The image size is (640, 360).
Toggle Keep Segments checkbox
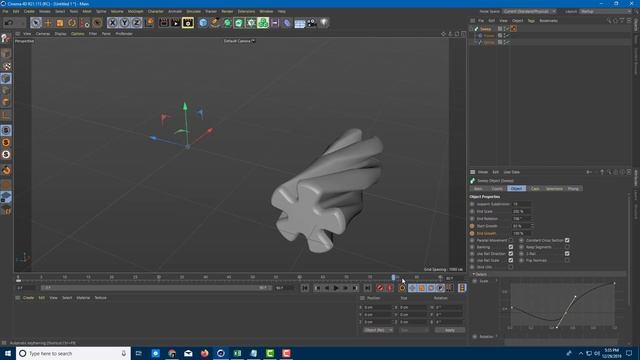[567, 247]
